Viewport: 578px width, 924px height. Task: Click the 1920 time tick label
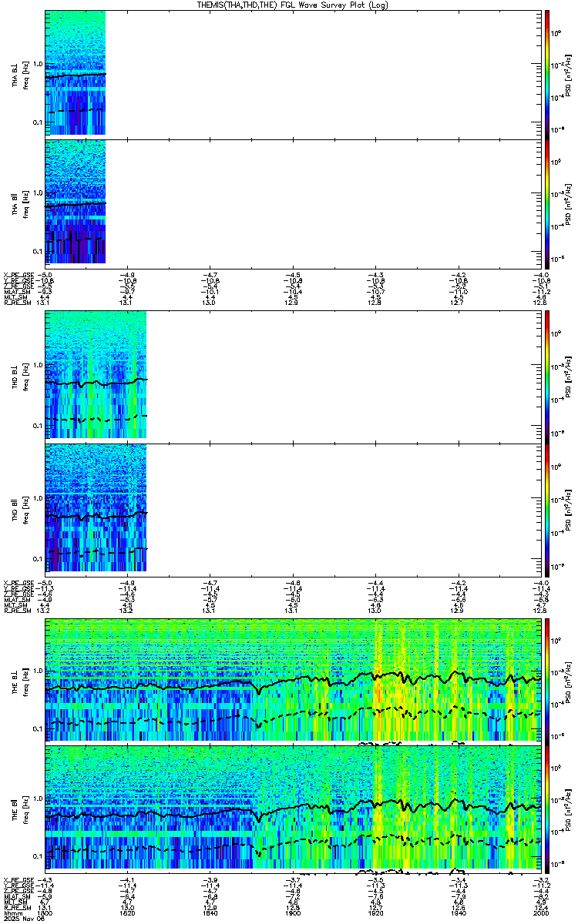(x=376, y=912)
